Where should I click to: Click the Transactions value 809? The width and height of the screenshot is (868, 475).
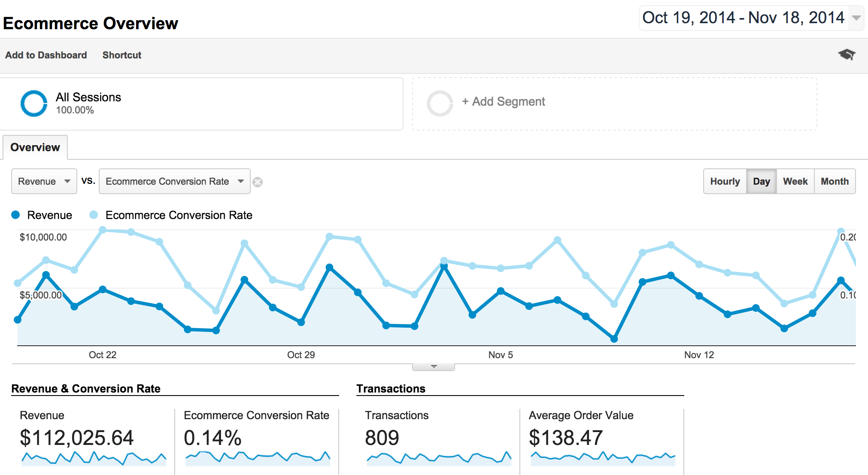(382, 438)
